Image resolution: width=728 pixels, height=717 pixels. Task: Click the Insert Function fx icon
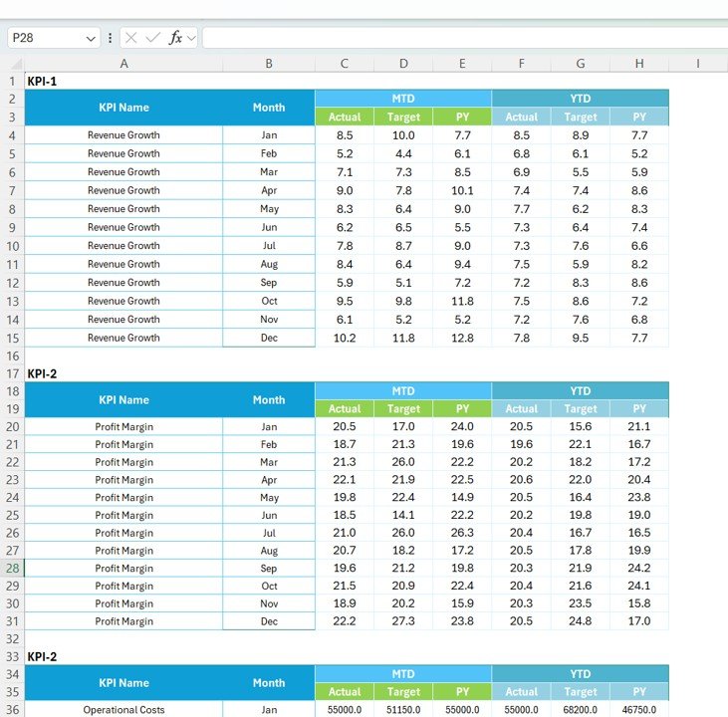pos(175,38)
